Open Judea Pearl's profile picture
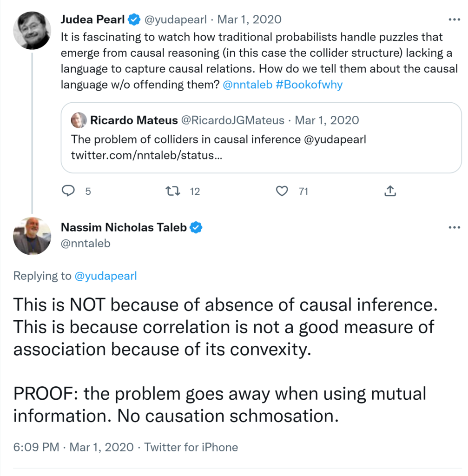468x476 pixels. [32, 30]
